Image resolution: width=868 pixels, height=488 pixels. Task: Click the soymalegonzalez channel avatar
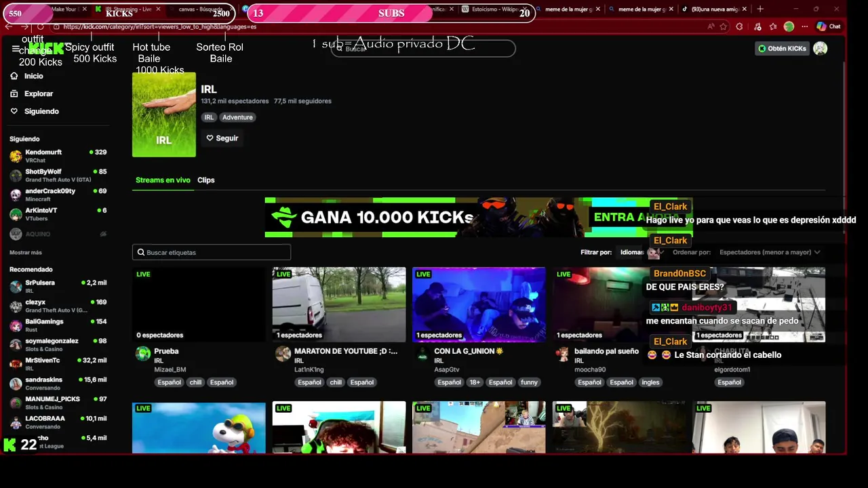[16, 345]
